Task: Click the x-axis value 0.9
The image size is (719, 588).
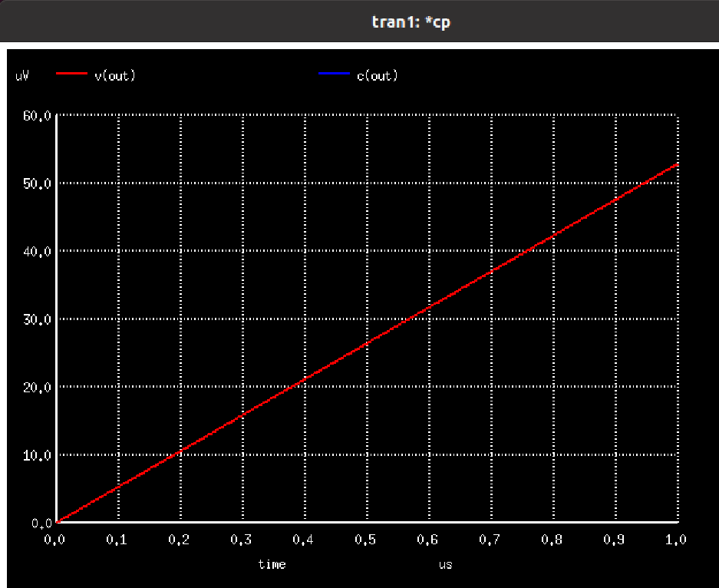Action: tap(614, 540)
